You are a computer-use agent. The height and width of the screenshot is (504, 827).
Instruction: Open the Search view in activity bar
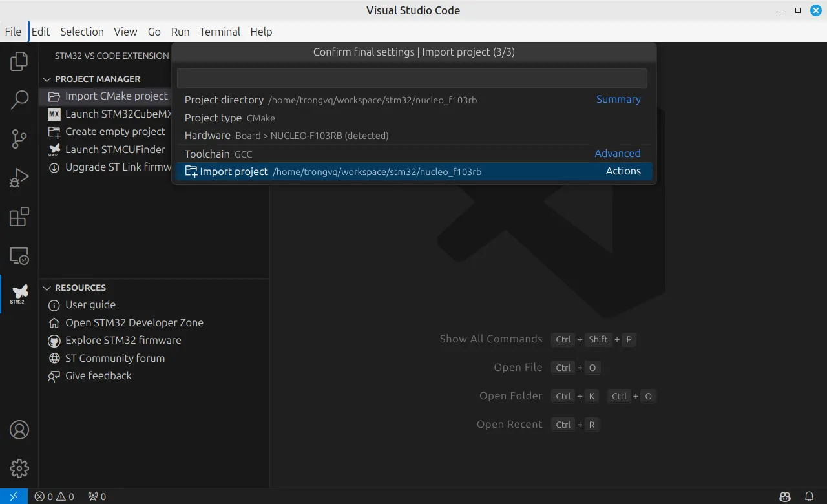pos(19,100)
